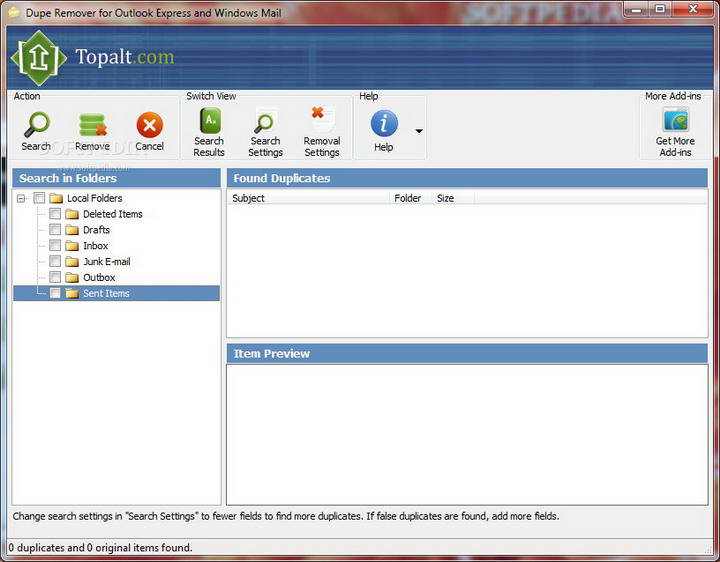Image resolution: width=720 pixels, height=562 pixels.
Task: Sort results by Subject column
Action: point(308,198)
